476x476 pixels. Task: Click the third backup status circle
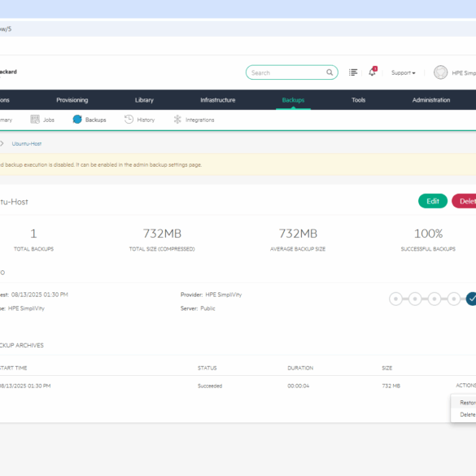435,299
